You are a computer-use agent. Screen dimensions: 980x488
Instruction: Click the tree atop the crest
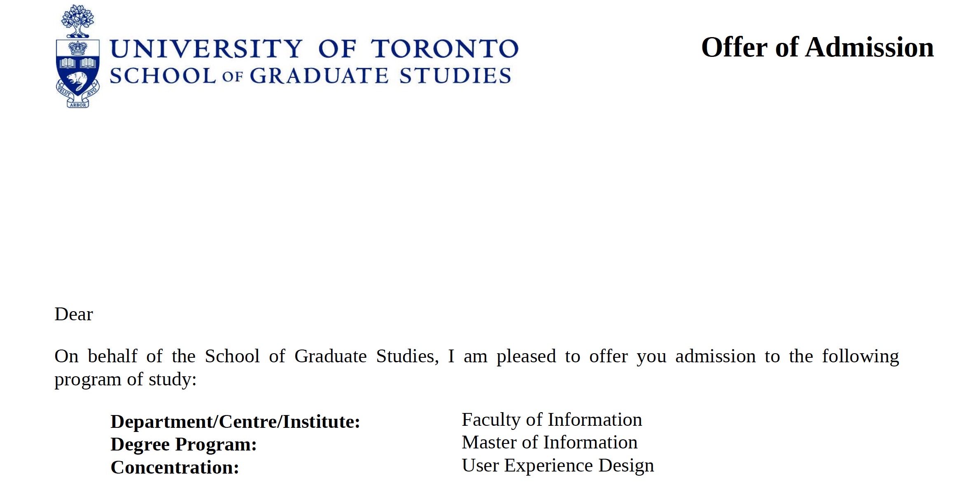point(77,21)
